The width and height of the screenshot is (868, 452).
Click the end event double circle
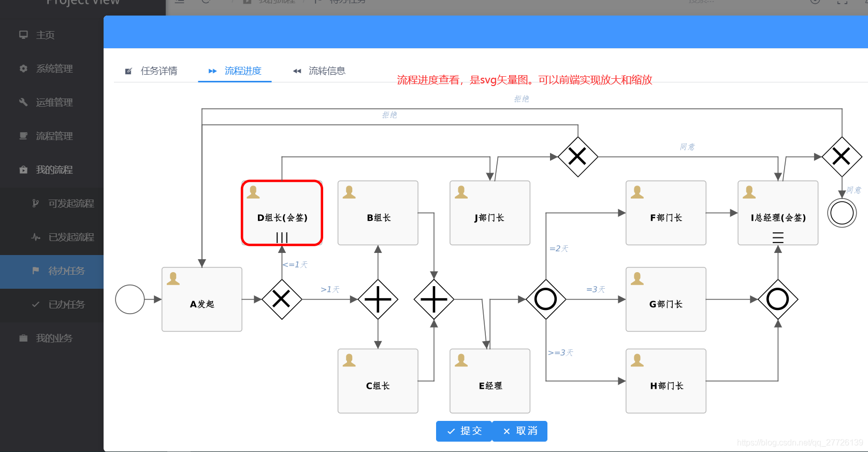click(x=842, y=213)
